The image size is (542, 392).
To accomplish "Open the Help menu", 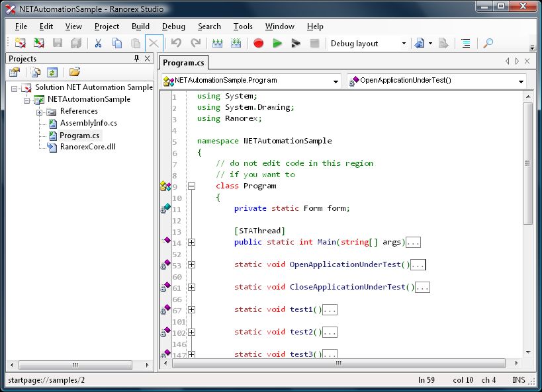I will 315,26.
